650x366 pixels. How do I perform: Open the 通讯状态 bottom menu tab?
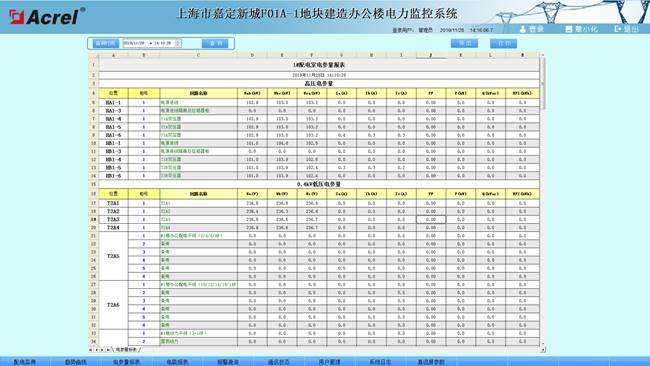click(279, 362)
